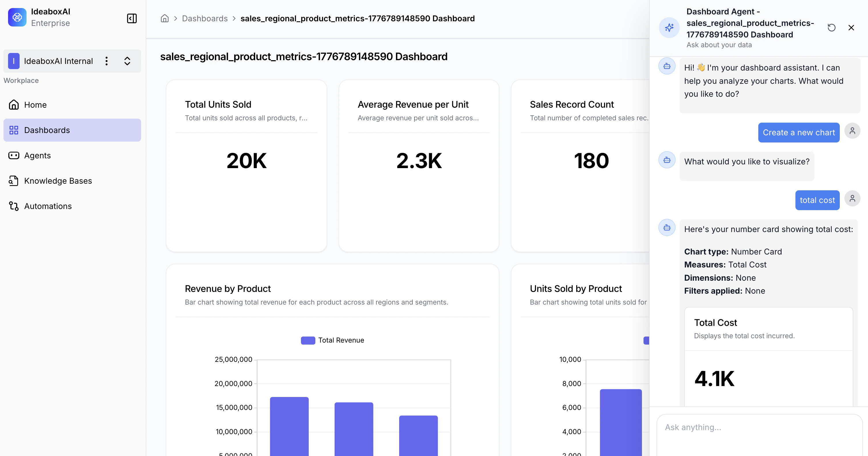Open Dashboards in sidebar

click(72, 130)
